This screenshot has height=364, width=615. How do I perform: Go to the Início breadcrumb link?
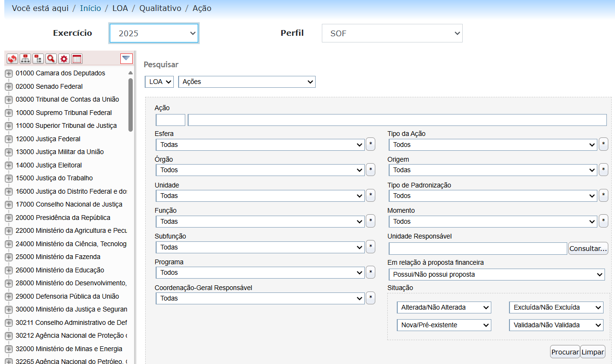90,8
